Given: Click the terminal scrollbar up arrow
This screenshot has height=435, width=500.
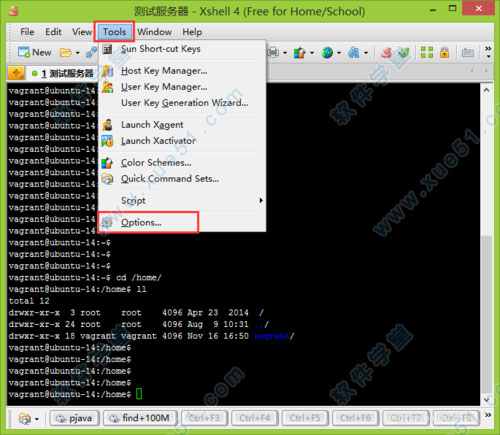Looking at the screenshot, I should pyautogui.click(x=487, y=90).
